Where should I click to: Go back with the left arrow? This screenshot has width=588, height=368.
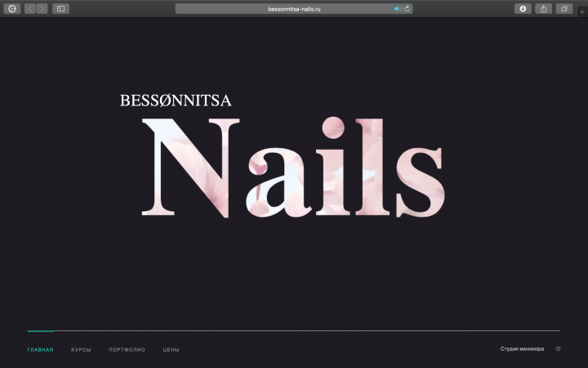30,9
